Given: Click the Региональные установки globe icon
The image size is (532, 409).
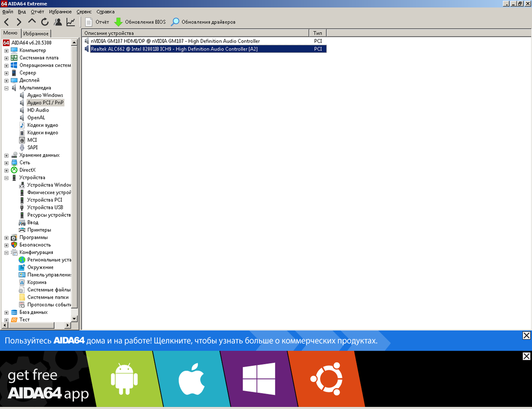Looking at the screenshot, I should coord(22,260).
